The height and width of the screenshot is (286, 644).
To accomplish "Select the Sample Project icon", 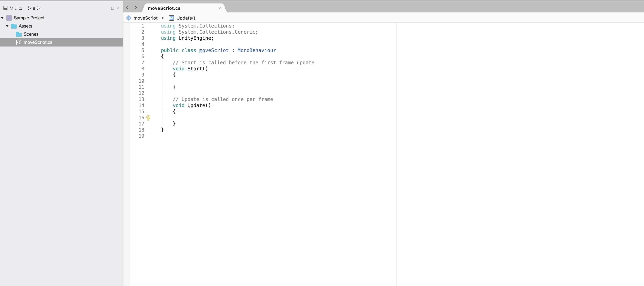I will coord(9,18).
